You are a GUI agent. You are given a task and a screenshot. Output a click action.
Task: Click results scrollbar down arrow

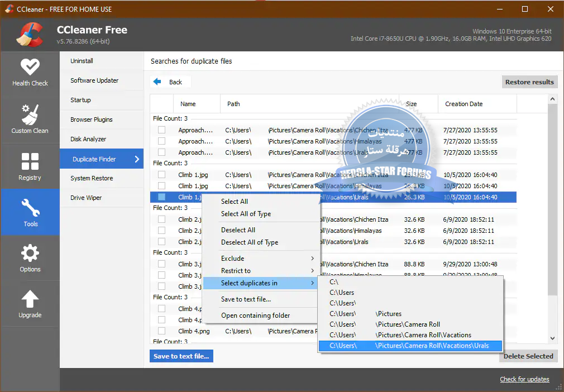point(552,338)
